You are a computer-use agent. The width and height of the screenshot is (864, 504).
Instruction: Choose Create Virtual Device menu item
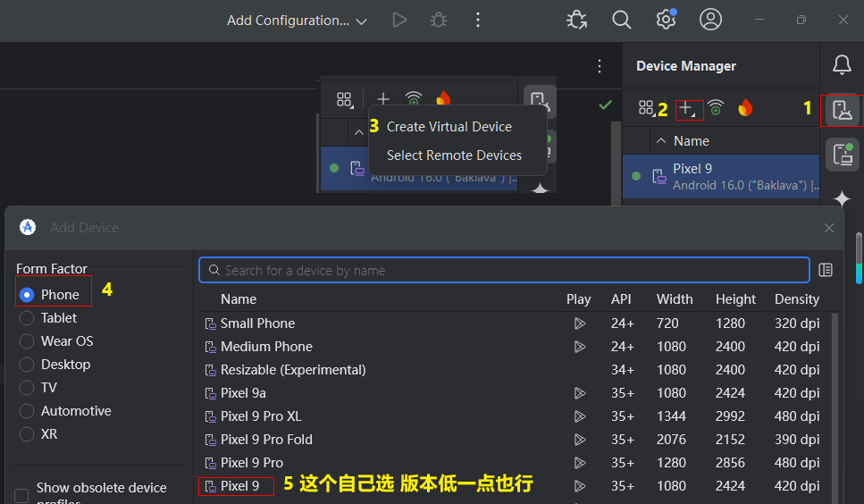pos(449,127)
